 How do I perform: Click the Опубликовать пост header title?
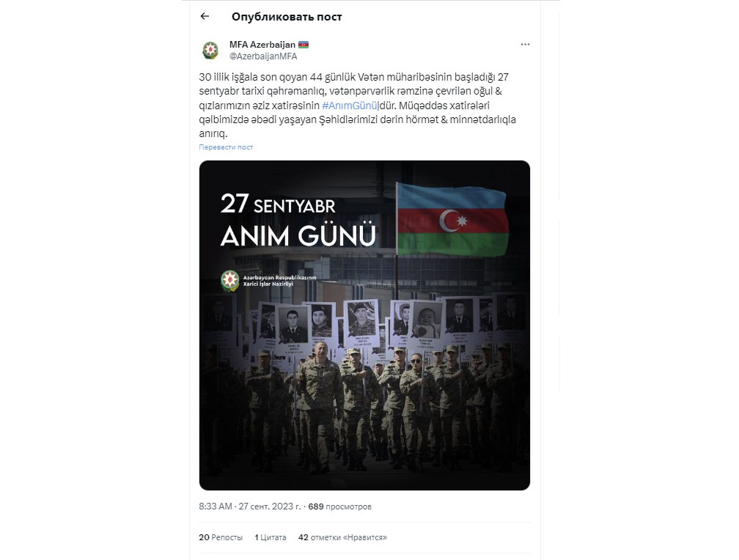287,17
